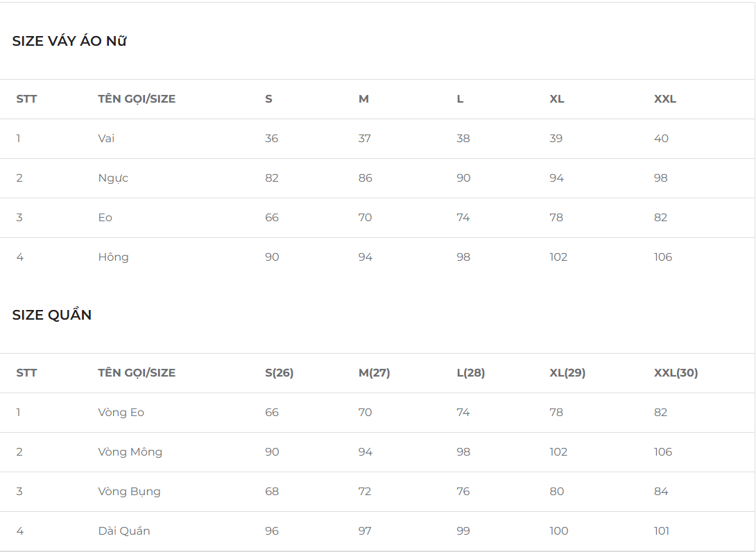Click "TÊN GỌI/SIZE" header in the pants table
This screenshot has width=756, height=552.
tap(137, 373)
